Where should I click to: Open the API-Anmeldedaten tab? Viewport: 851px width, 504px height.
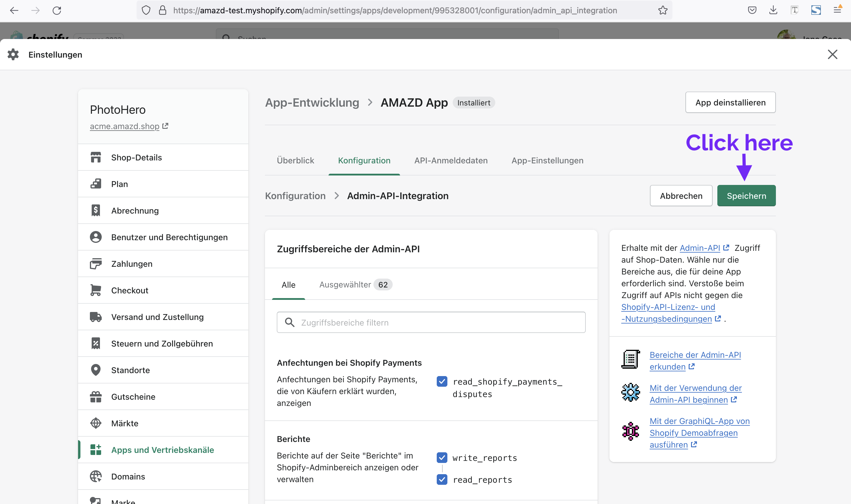pyautogui.click(x=451, y=161)
